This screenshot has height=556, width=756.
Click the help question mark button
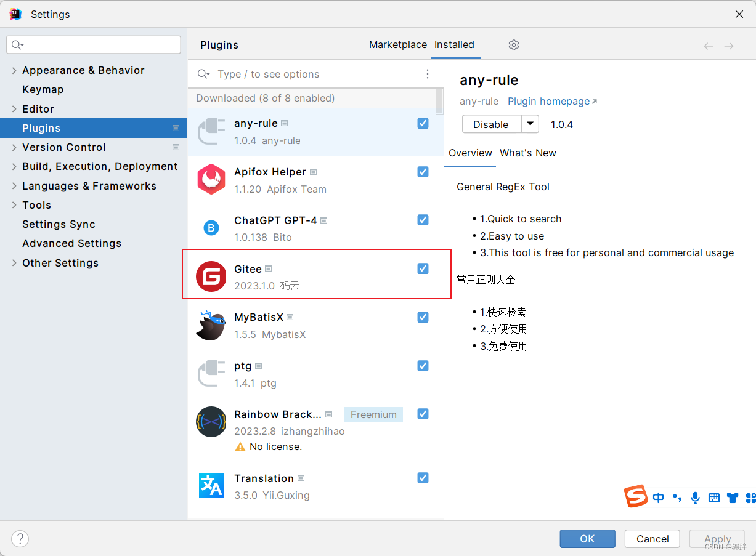[20, 539]
